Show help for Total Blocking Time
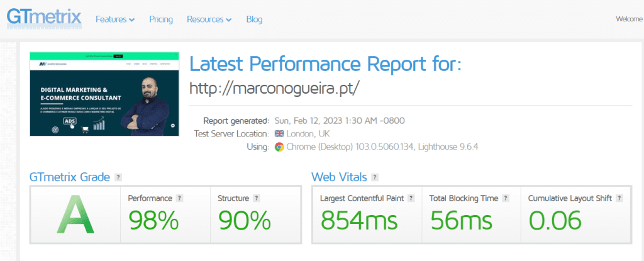Screen dimensions: 644x261 point(506,198)
